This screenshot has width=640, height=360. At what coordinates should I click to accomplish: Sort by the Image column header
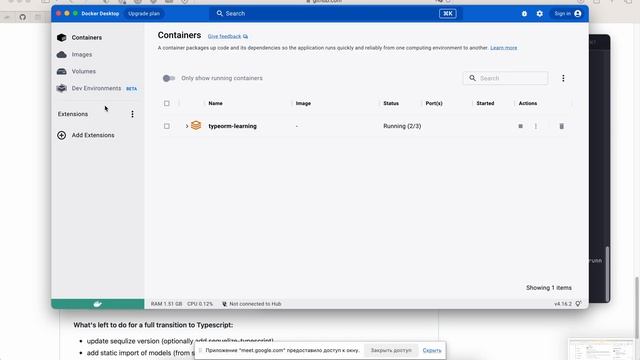[303, 103]
